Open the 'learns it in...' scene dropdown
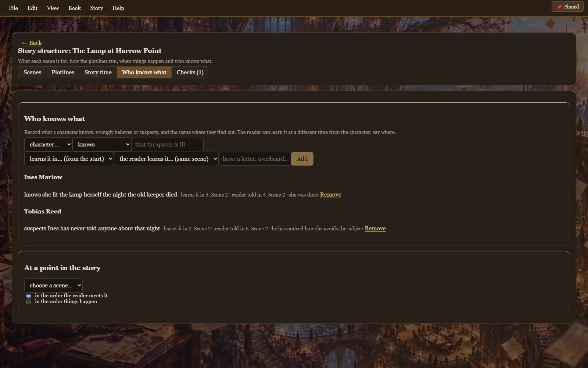The width and height of the screenshot is (588, 368). pyautogui.click(x=69, y=159)
